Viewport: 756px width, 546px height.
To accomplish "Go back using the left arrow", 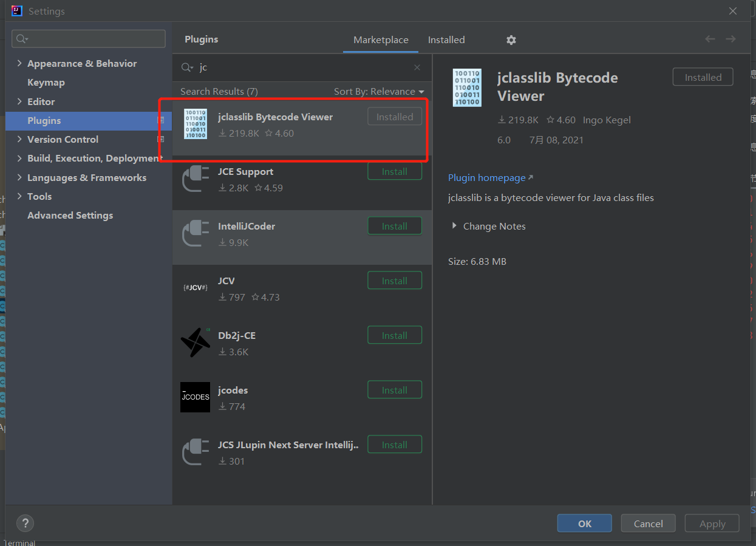I will (x=710, y=39).
